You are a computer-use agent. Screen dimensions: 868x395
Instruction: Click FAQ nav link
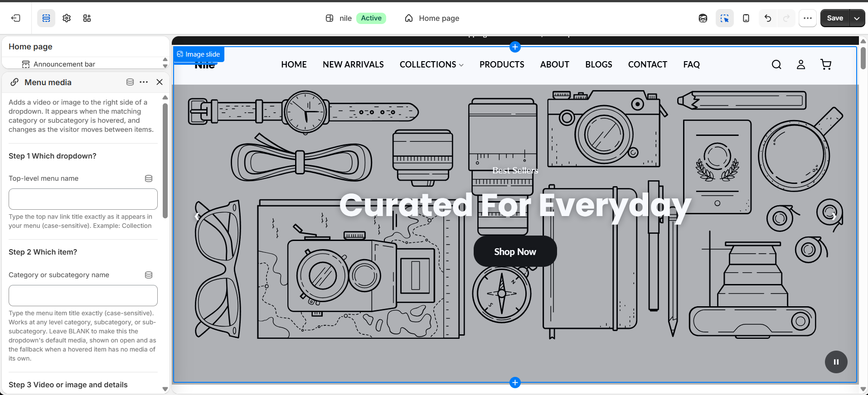pyautogui.click(x=691, y=64)
